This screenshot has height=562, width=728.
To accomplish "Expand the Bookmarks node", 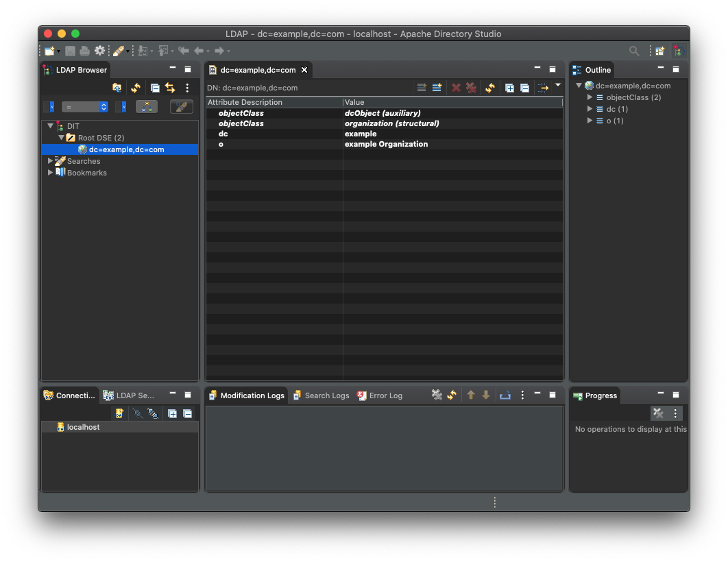I will [x=51, y=172].
